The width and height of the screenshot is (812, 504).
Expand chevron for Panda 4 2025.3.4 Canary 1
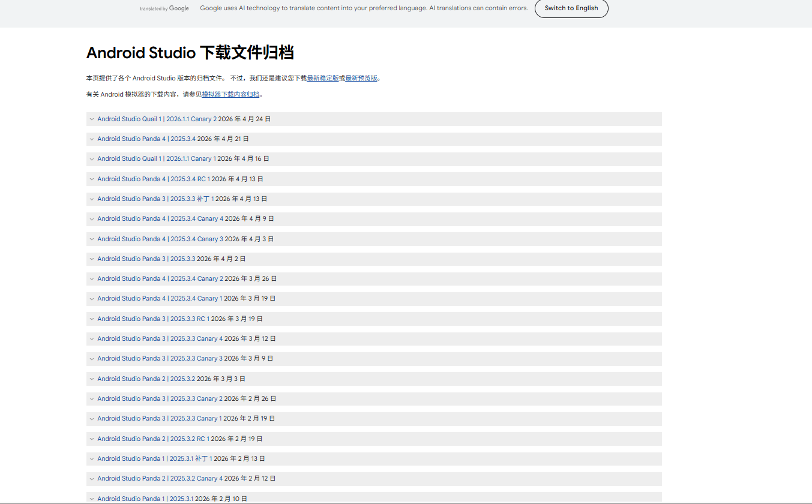[x=92, y=299]
